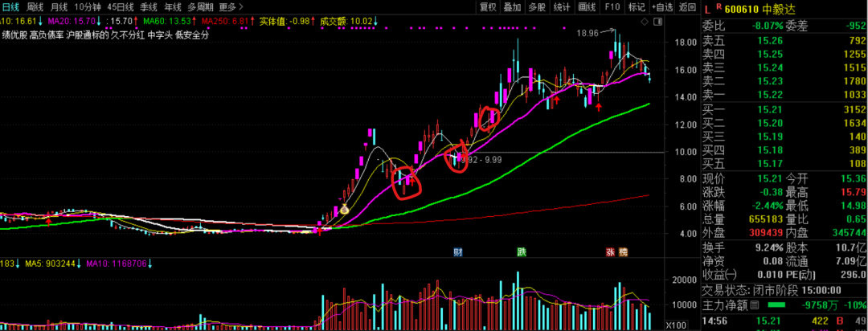
Task: Click the 18.96 high price label
Action: point(588,33)
